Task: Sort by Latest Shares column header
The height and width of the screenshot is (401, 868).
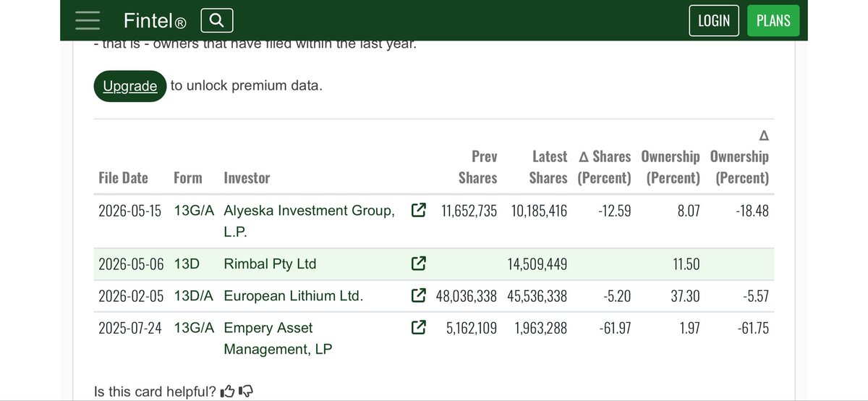Action: click(548, 167)
